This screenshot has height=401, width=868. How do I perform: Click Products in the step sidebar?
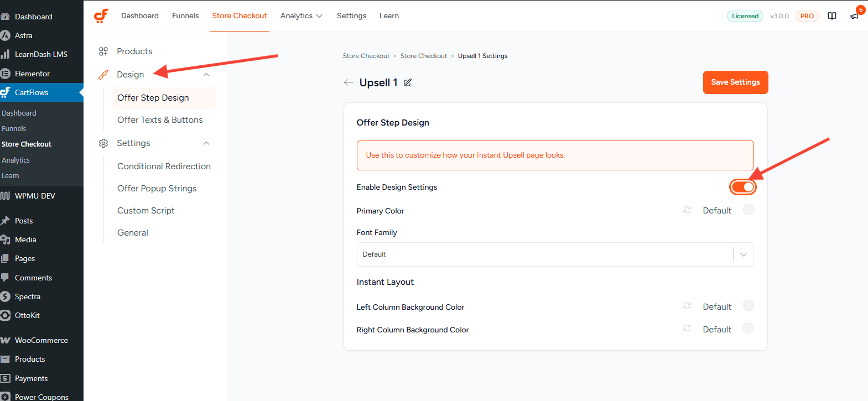(134, 51)
